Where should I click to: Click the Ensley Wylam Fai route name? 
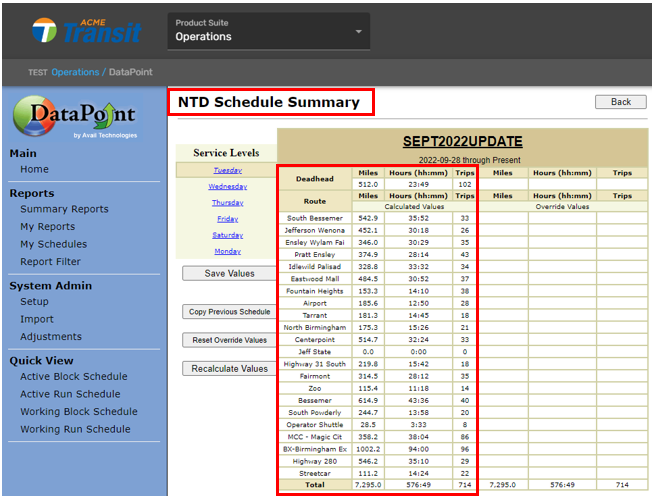315,242
